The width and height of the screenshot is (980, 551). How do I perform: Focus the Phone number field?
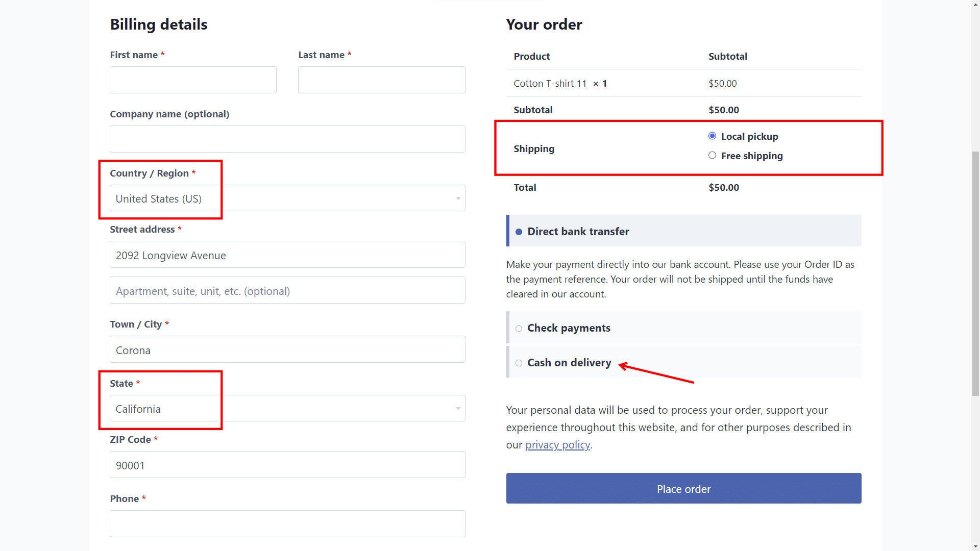[287, 523]
